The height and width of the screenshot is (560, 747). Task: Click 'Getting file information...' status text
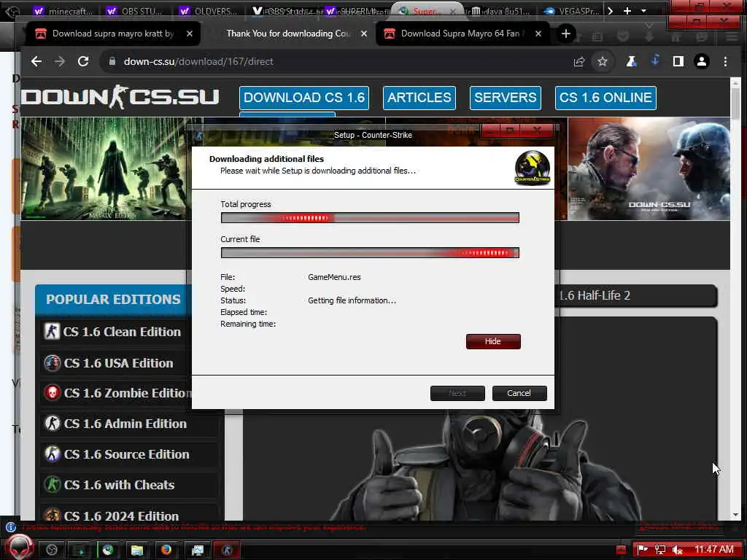click(352, 300)
